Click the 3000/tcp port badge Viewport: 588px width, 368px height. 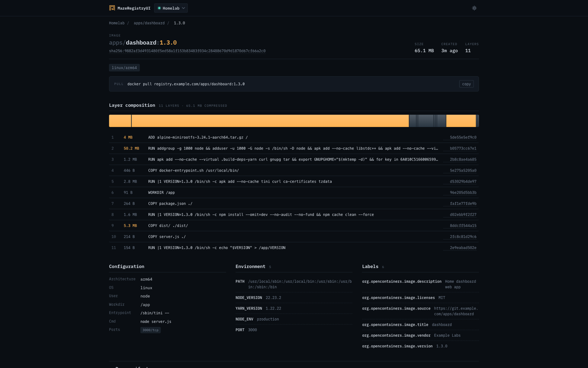pos(151,330)
